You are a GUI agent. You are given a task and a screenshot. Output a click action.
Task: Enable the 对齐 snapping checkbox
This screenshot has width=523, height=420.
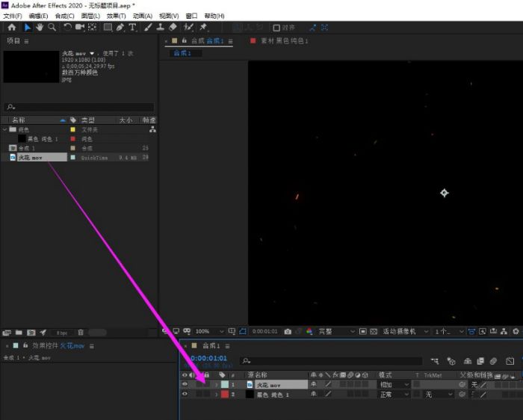click(x=277, y=28)
